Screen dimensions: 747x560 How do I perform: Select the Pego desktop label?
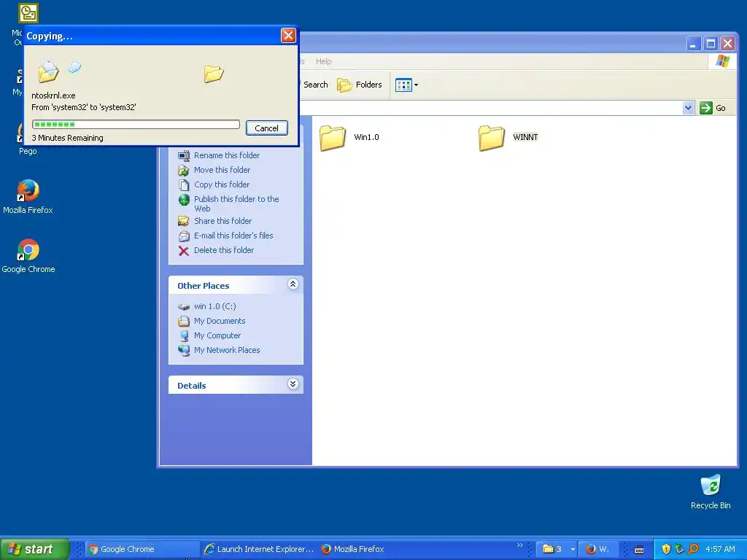point(28,151)
